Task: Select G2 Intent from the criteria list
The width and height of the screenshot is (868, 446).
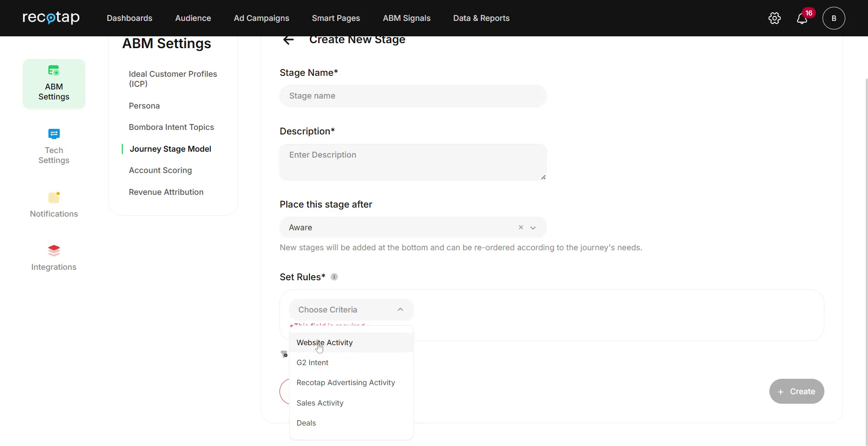Action: pyautogui.click(x=312, y=362)
